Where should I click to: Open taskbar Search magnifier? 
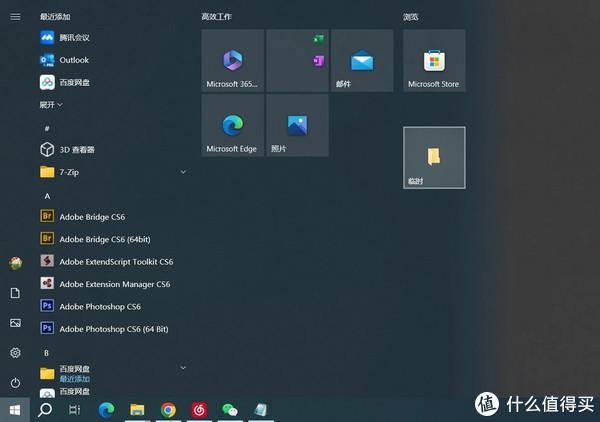coord(45,410)
